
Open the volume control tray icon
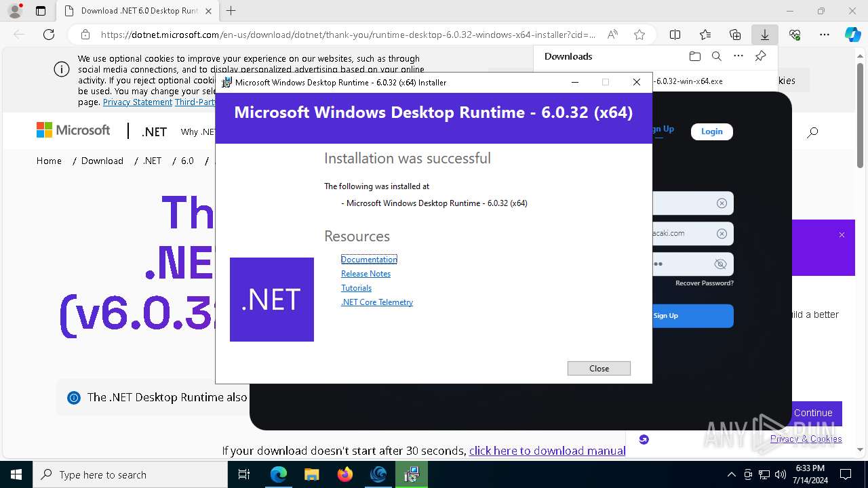(781, 474)
